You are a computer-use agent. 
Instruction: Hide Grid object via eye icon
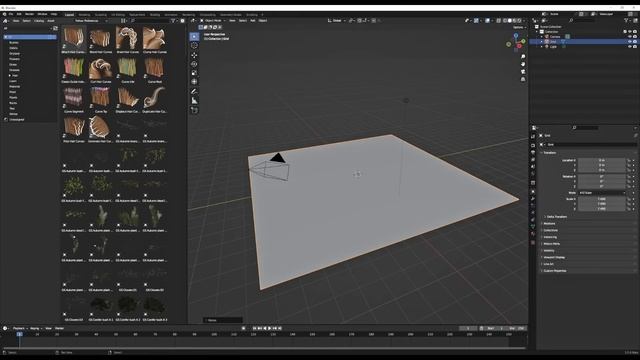pos(630,42)
